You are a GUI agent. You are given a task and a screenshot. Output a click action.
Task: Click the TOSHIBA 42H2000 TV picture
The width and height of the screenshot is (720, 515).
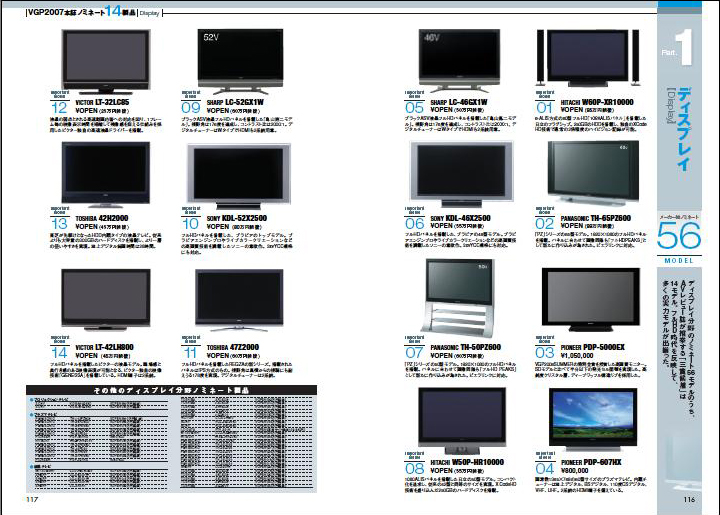[106, 175]
